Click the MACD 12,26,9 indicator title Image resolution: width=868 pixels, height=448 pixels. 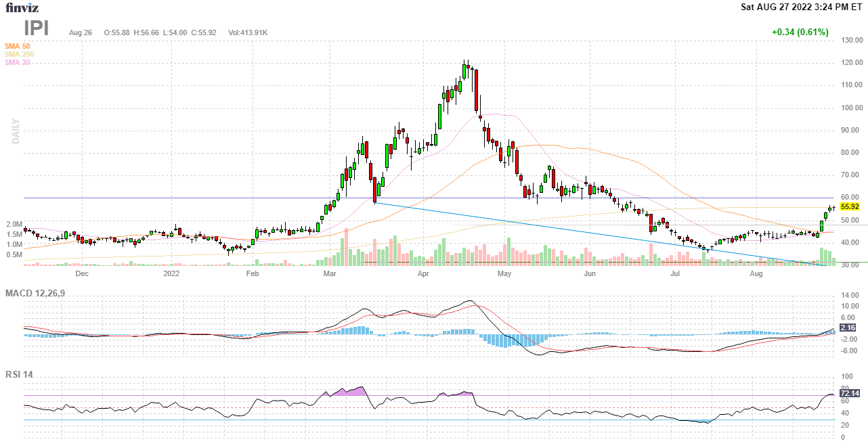pos(40,293)
